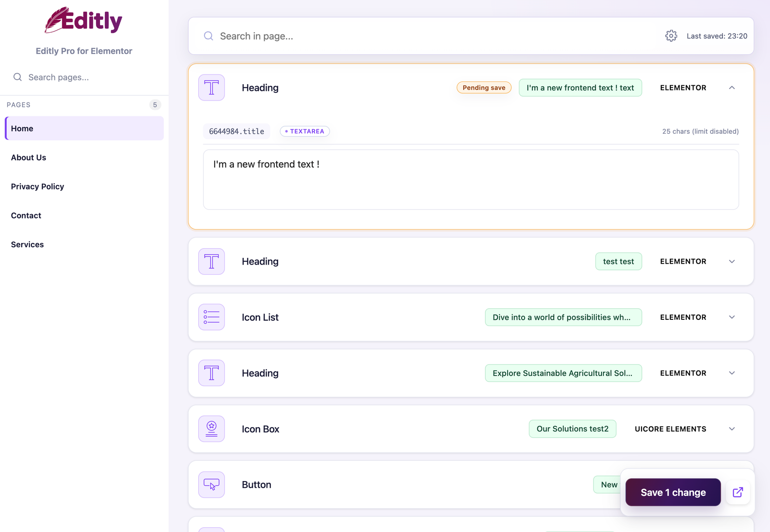Click the TEXTAREA type badge
This screenshot has width=770, height=532.
click(305, 131)
